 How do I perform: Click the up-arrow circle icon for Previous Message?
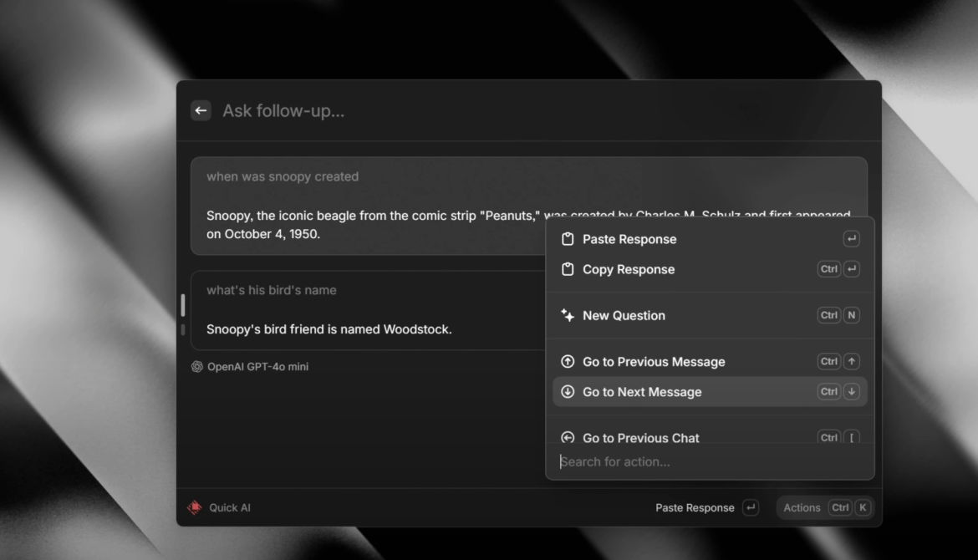[x=568, y=362]
